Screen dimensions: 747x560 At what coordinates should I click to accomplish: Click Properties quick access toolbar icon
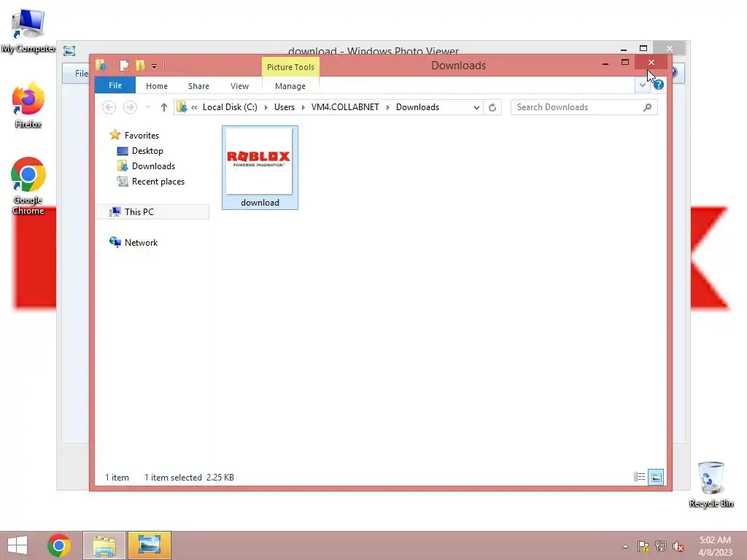click(x=124, y=65)
